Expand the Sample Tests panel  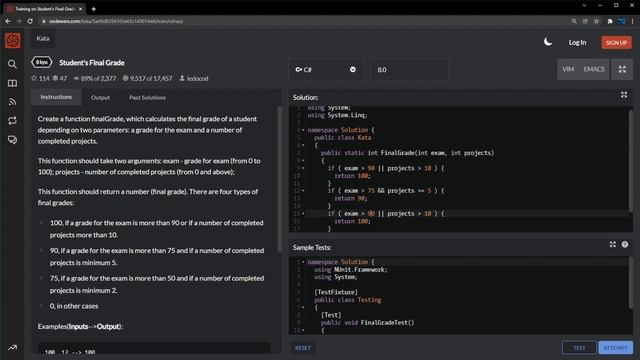[x=612, y=244]
